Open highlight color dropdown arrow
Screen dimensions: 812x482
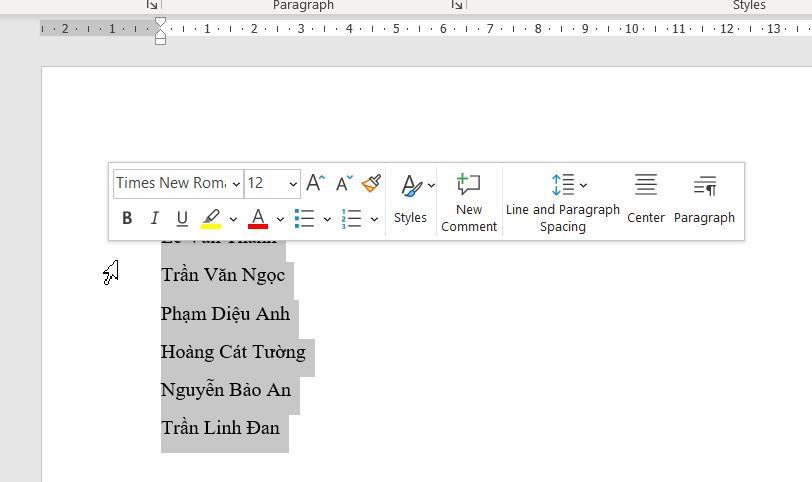(x=233, y=219)
